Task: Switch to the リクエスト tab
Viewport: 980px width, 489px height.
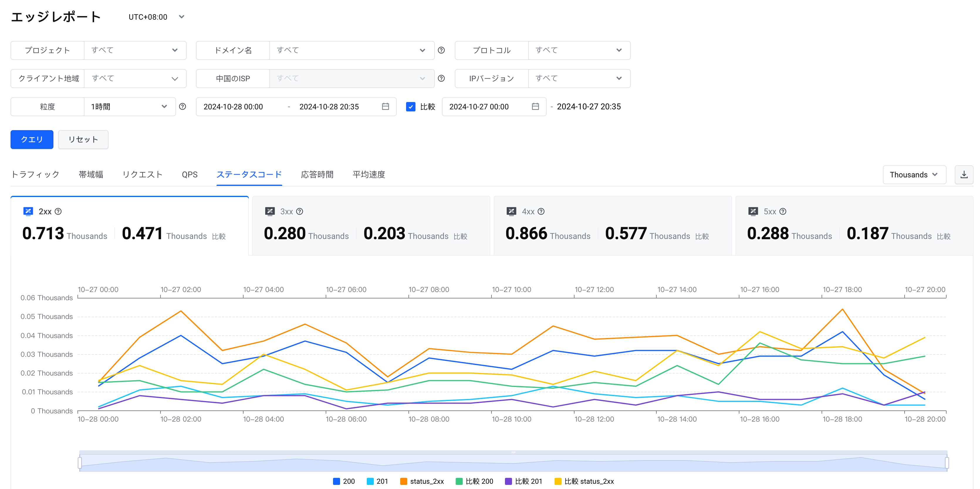Action: 143,174
